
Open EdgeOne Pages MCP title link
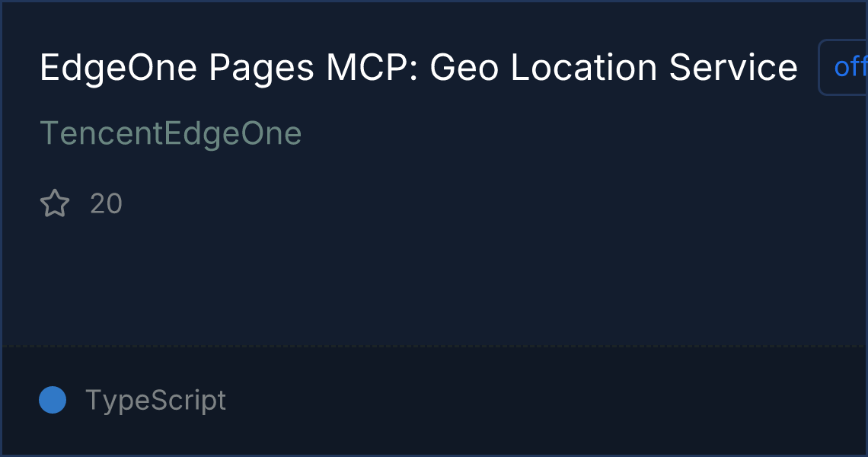pyautogui.click(x=418, y=69)
